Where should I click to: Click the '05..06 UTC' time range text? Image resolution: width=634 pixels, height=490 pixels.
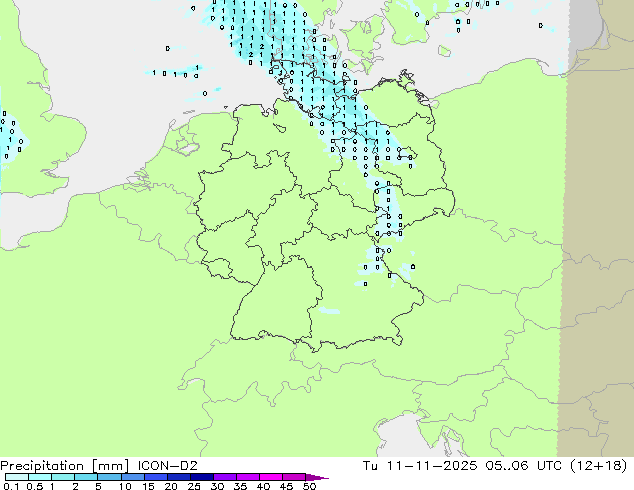point(524,466)
